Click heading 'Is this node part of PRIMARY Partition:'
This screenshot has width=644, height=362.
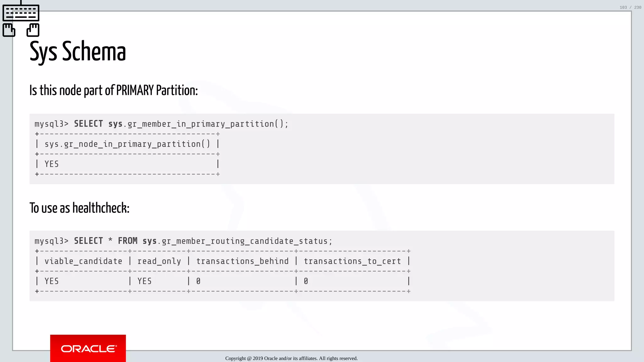point(114,90)
